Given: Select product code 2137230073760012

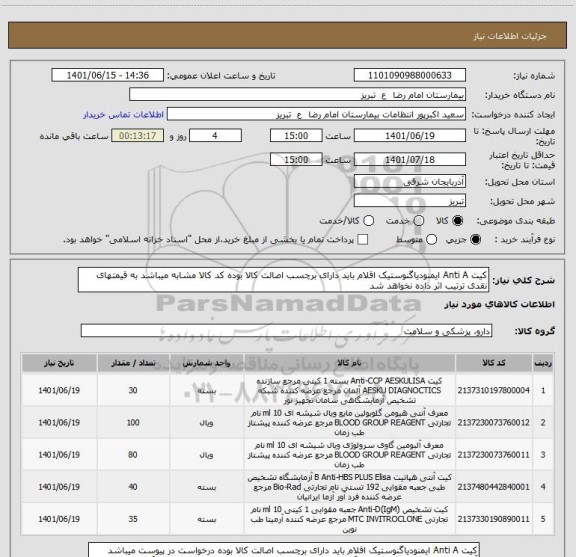Looking at the screenshot, I should (493, 423).
